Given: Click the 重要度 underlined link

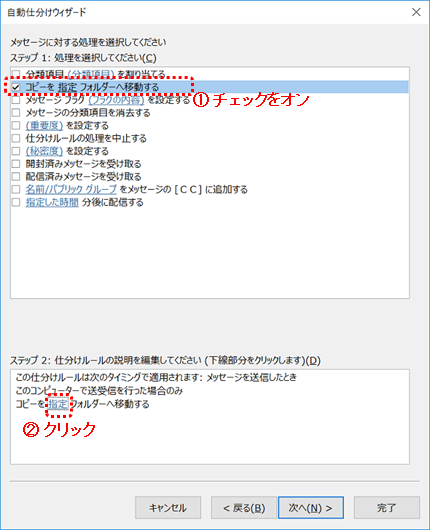Looking at the screenshot, I should click(44, 125).
